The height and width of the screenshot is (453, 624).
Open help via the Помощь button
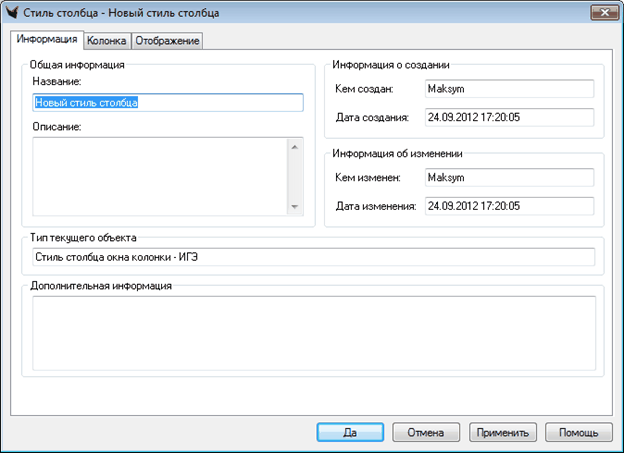pyautogui.click(x=578, y=432)
